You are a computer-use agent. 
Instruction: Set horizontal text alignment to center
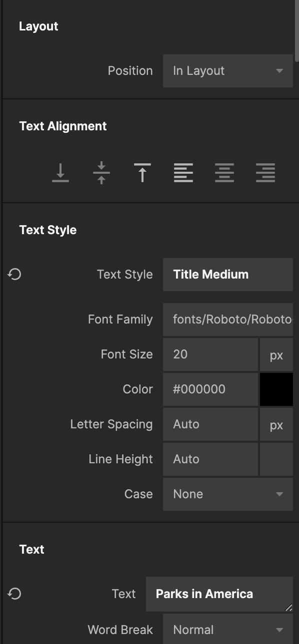coord(224,173)
